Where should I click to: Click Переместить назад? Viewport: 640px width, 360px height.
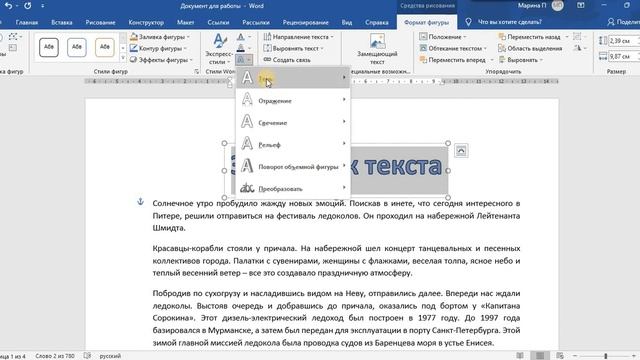point(529,37)
